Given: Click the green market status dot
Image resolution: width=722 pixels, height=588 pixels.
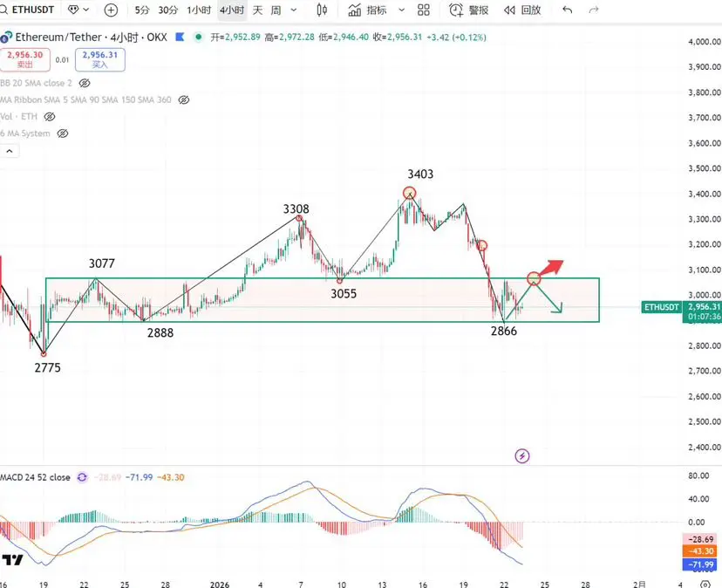Looking at the screenshot, I should pos(198,37).
